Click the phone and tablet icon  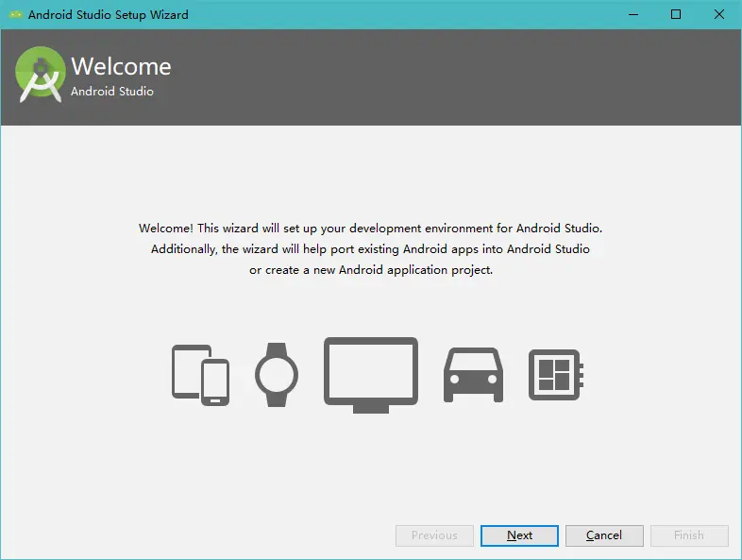tap(201, 375)
